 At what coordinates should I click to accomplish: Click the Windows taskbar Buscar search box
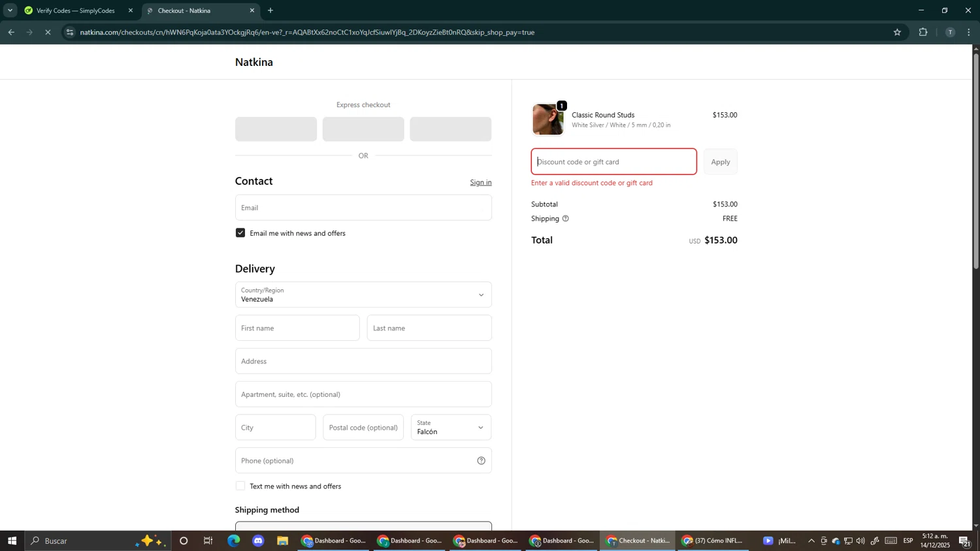tap(98, 541)
